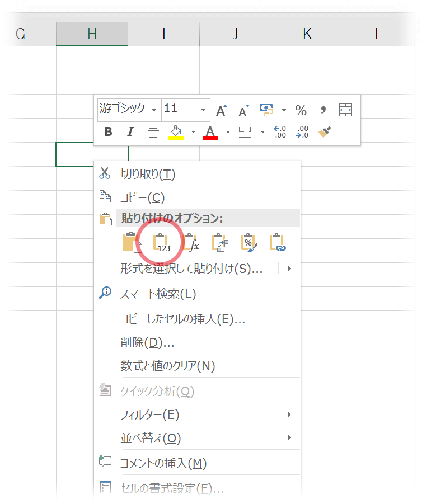Select column J header
Viewport: 422px width, 504px height.
tap(236, 34)
